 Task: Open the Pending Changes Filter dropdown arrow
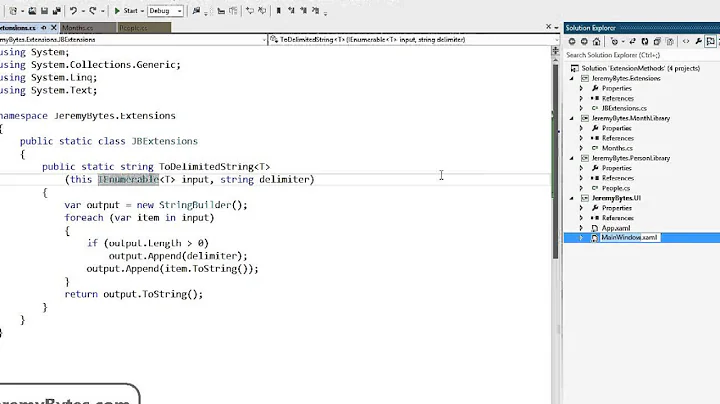point(623,42)
